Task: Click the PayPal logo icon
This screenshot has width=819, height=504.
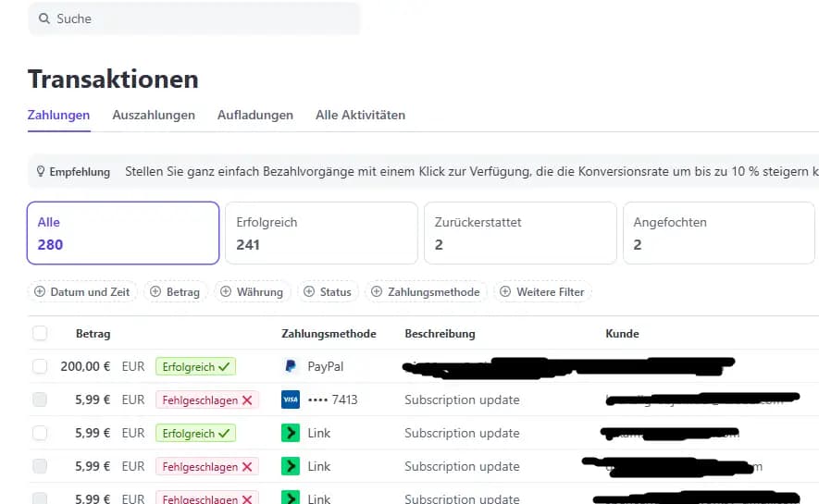Action: click(x=291, y=366)
